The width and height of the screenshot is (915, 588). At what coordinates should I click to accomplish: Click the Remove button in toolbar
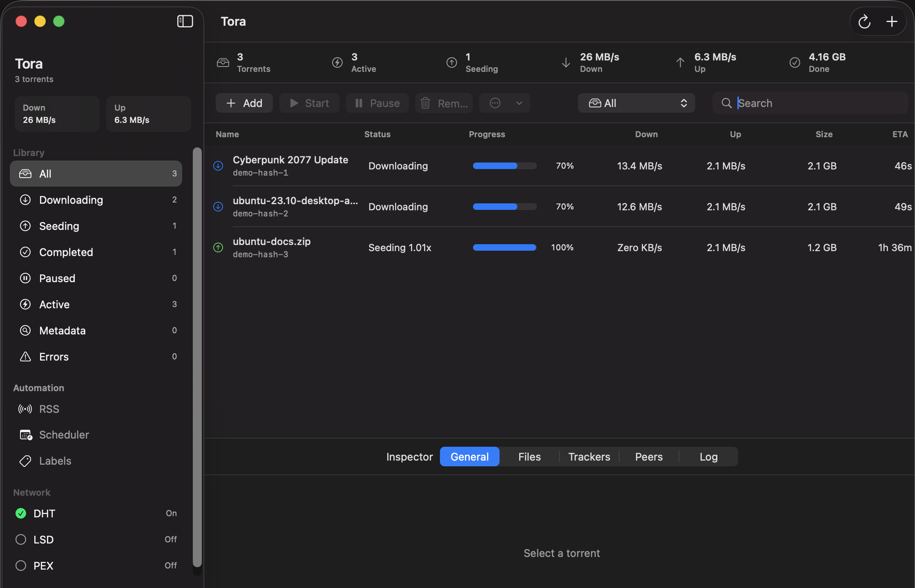pos(444,103)
